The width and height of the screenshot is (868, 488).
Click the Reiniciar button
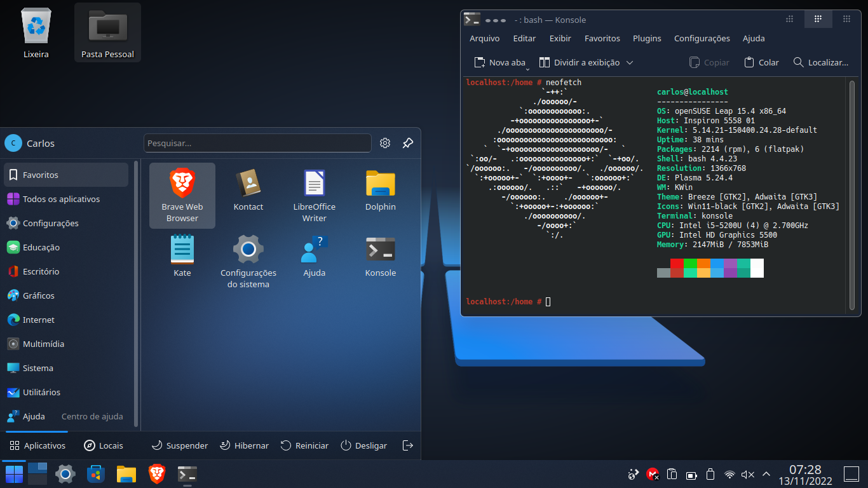pos(304,445)
